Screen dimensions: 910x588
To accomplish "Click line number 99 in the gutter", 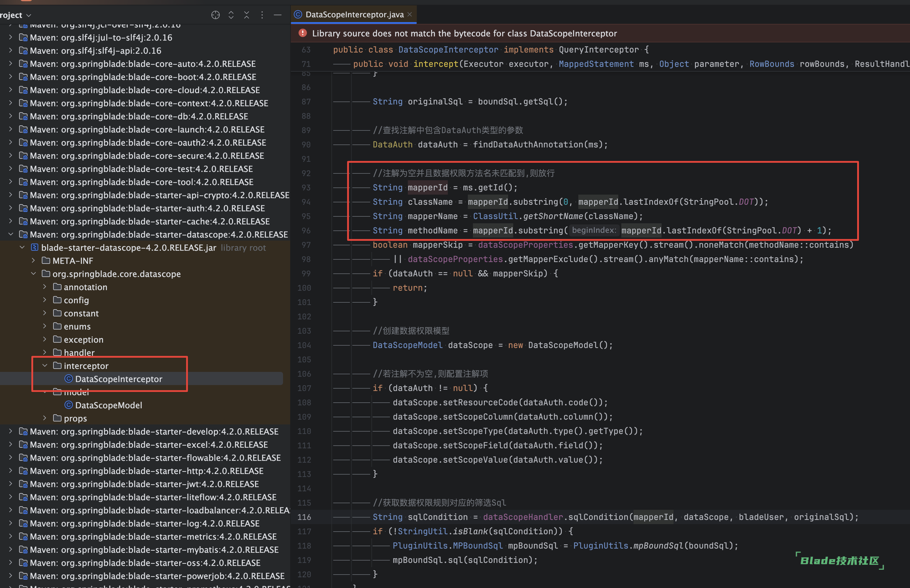I will click(x=306, y=273).
